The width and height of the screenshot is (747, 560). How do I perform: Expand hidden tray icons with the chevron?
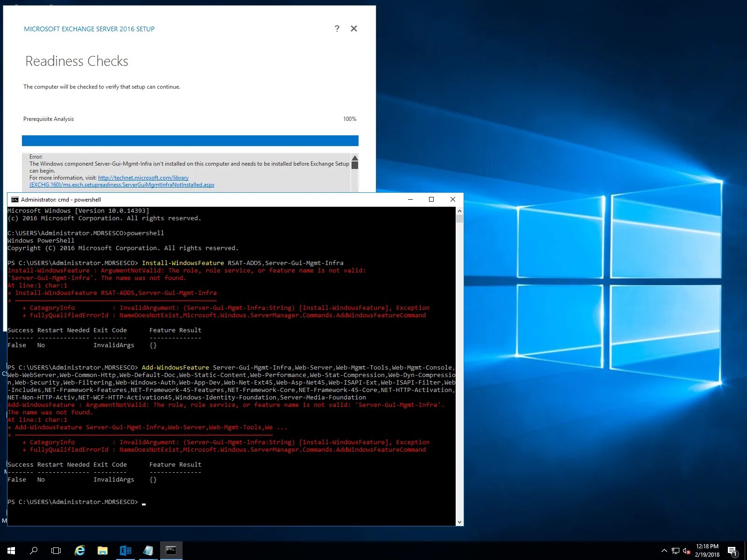(664, 551)
